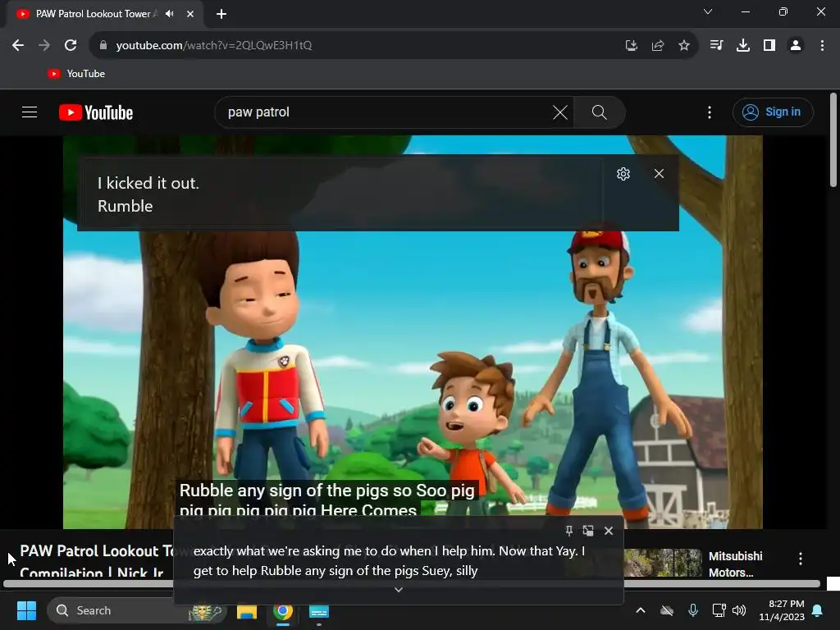Reload the YouTube page

point(71,46)
